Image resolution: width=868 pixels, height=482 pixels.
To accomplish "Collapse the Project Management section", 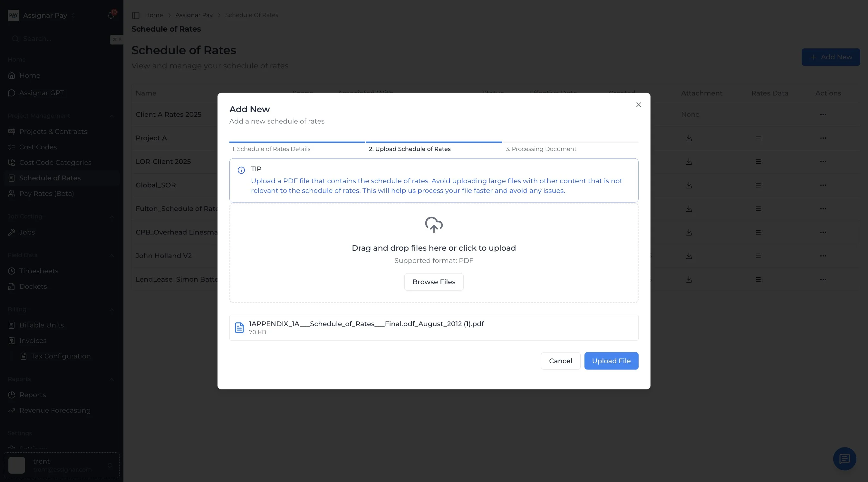I will coord(111,116).
